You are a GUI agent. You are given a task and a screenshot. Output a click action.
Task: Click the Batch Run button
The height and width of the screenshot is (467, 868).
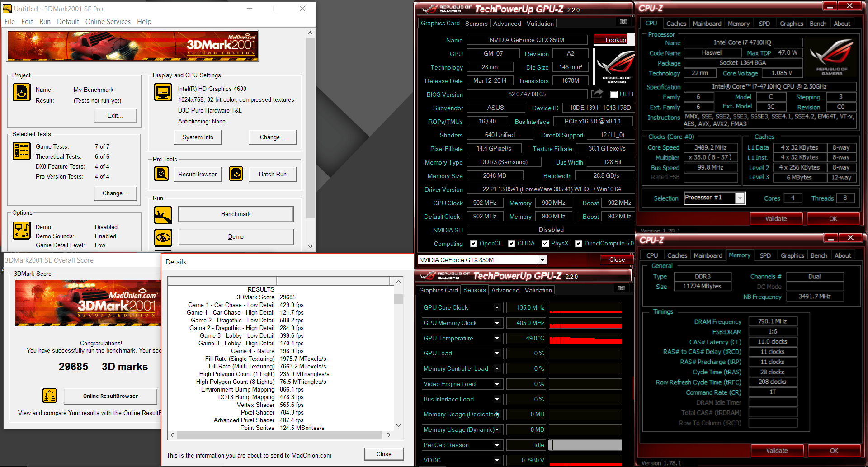click(x=273, y=175)
